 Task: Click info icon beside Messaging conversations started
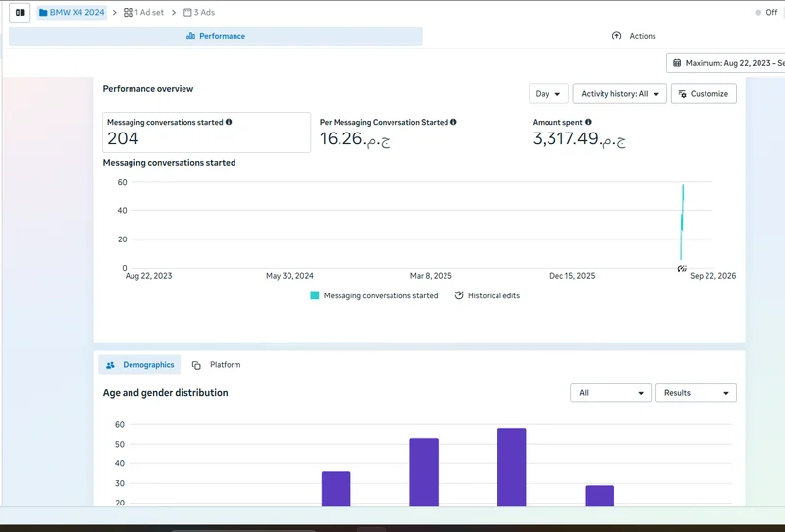229,122
